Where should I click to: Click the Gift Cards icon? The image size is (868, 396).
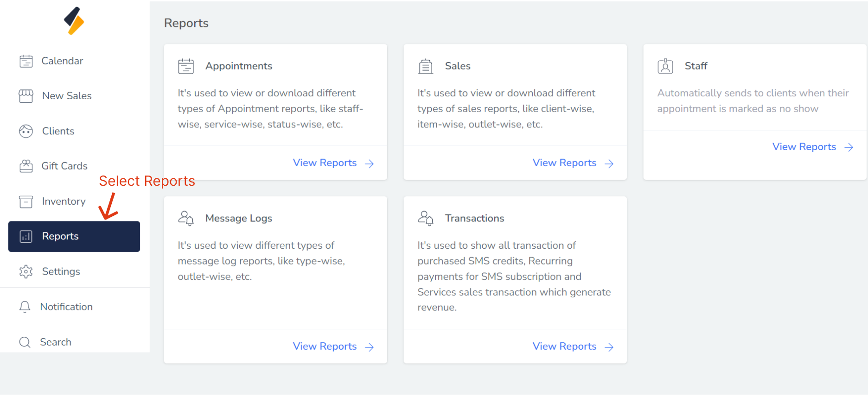26,166
